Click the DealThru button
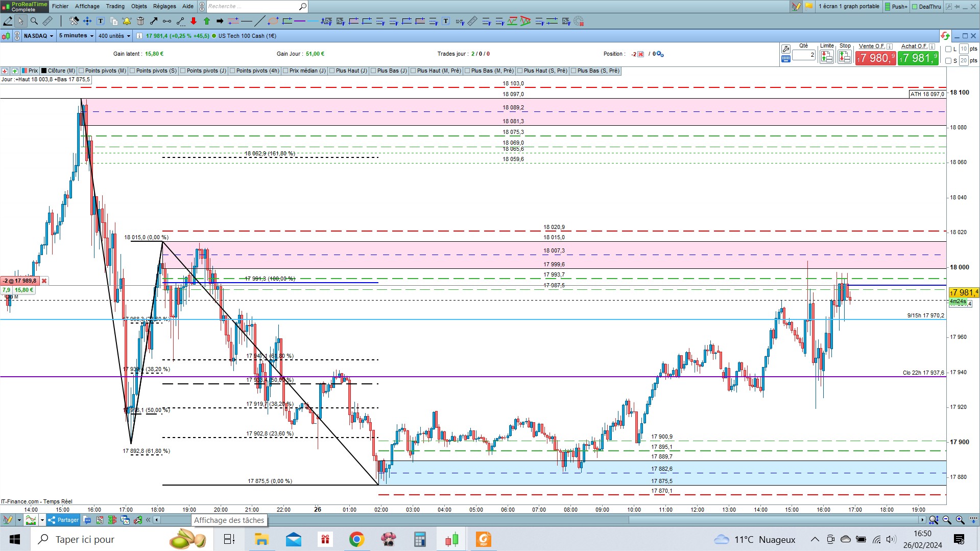This screenshot has width=980, height=551. click(x=926, y=7)
